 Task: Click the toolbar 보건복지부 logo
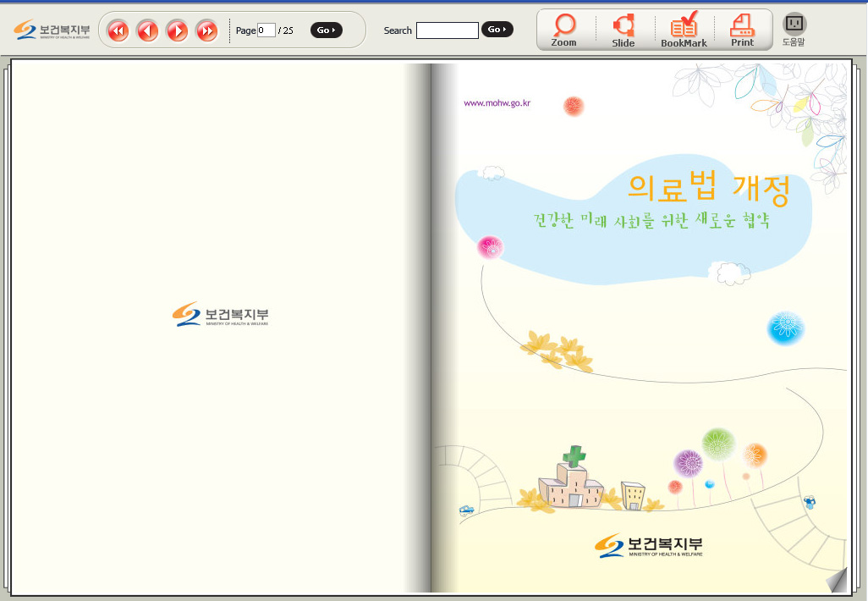tap(52, 30)
